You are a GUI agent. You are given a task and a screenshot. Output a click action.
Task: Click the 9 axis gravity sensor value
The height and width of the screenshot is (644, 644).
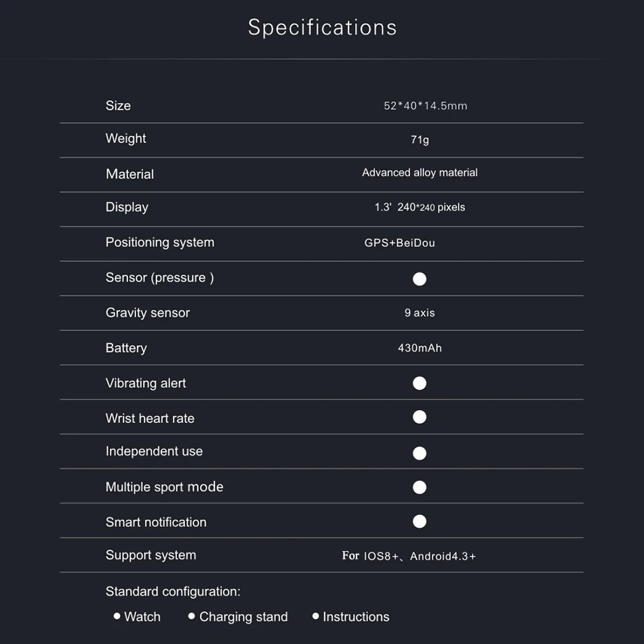[x=420, y=313]
